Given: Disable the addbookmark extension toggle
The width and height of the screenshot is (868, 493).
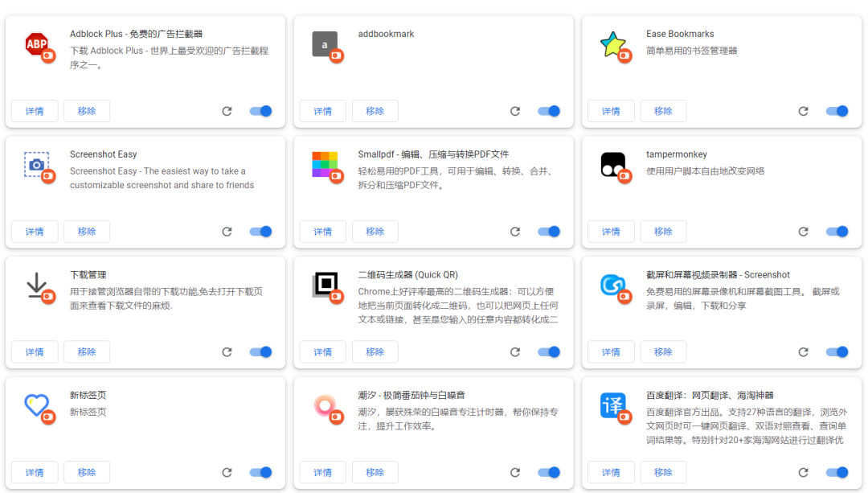Looking at the screenshot, I should click(549, 111).
